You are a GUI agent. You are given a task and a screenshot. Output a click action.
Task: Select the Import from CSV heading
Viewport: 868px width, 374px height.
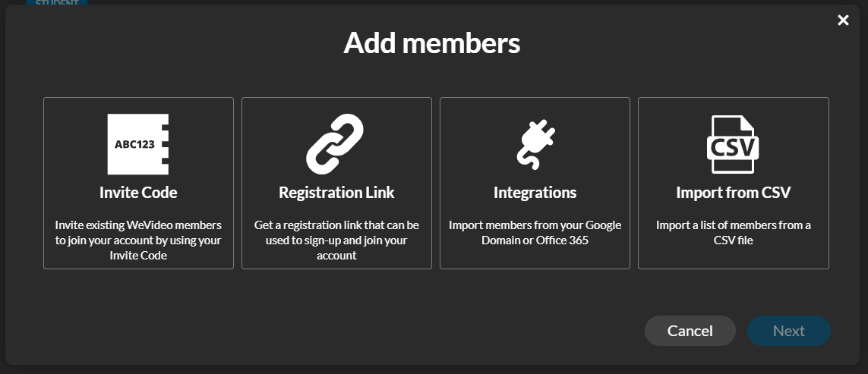click(734, 193)
